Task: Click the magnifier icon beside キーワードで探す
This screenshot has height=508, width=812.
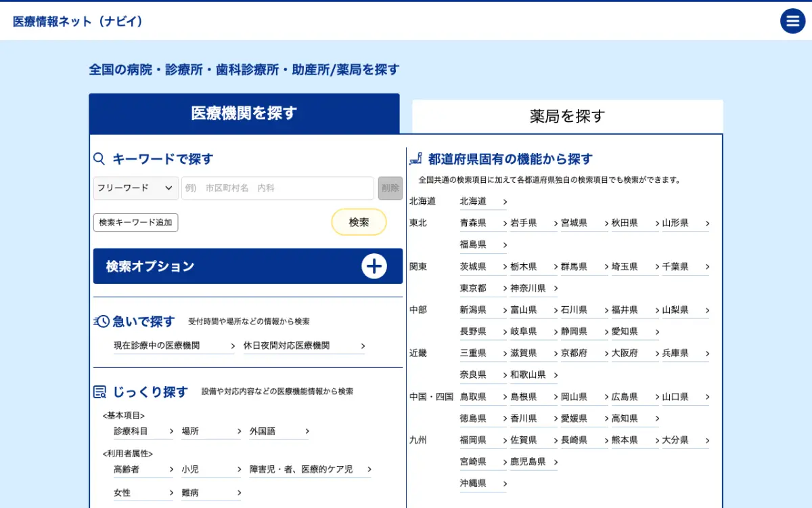Action: tap(99, 159)
